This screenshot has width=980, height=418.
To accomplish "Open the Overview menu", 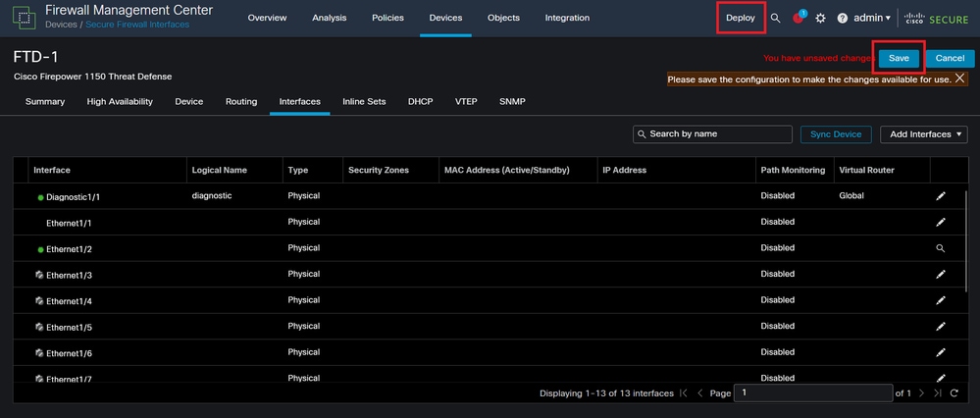I will (267, 18).
